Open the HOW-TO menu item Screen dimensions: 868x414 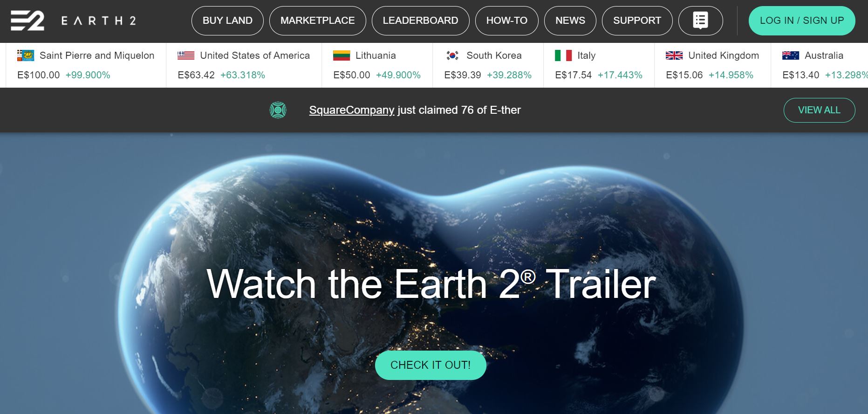[x=507, y=21]
